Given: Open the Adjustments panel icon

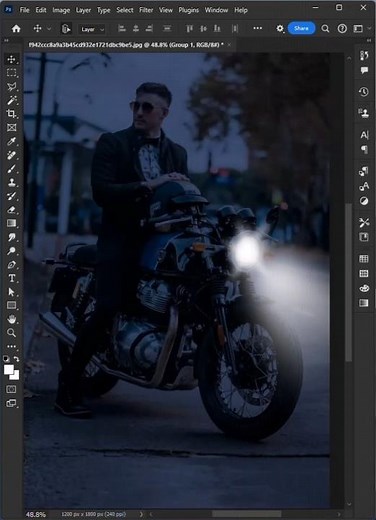Looking at the screenshot, I should coord(364,201).
